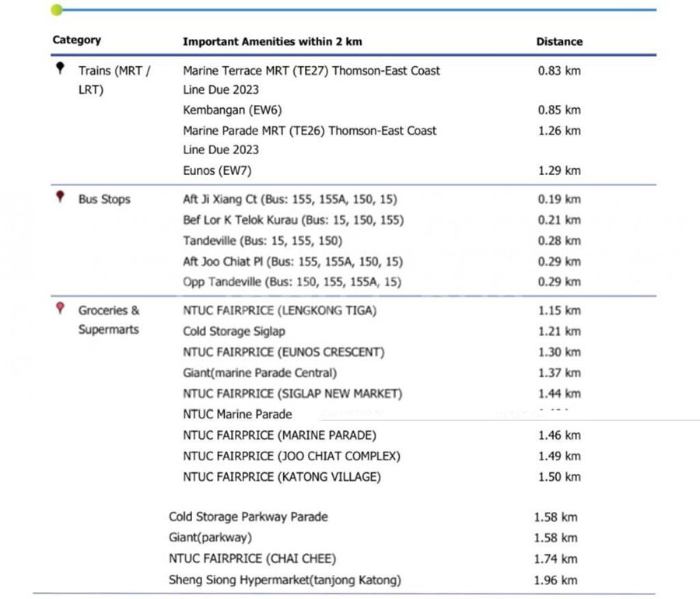Click the Trains (MRT / LRT) category label
This screenshot has width=700, height=599.
114,79
